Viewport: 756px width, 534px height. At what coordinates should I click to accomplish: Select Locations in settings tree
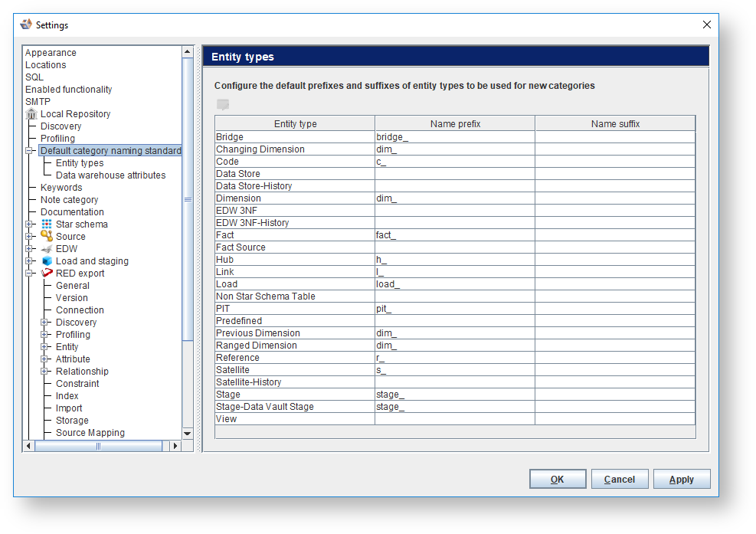coord(46,64)
